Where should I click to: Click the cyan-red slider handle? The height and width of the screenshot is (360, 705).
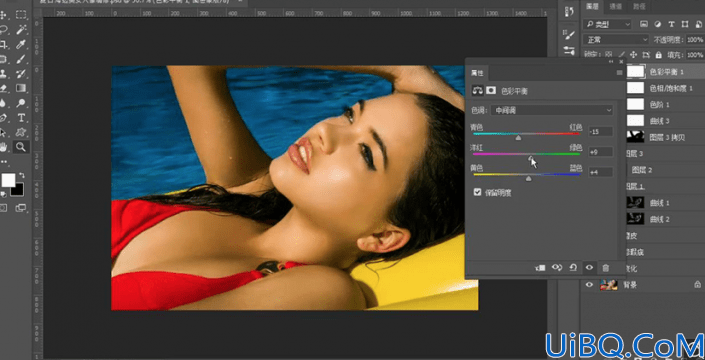coord(518,138)
